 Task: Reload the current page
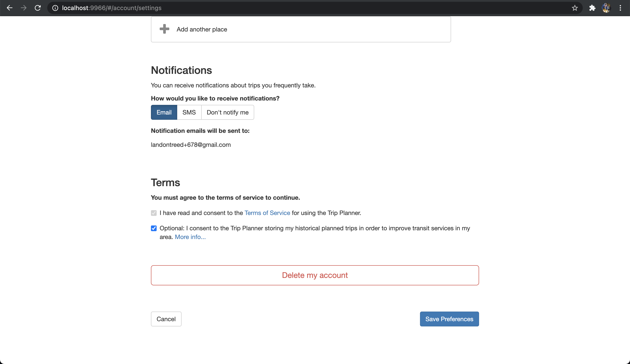(38, 8)
